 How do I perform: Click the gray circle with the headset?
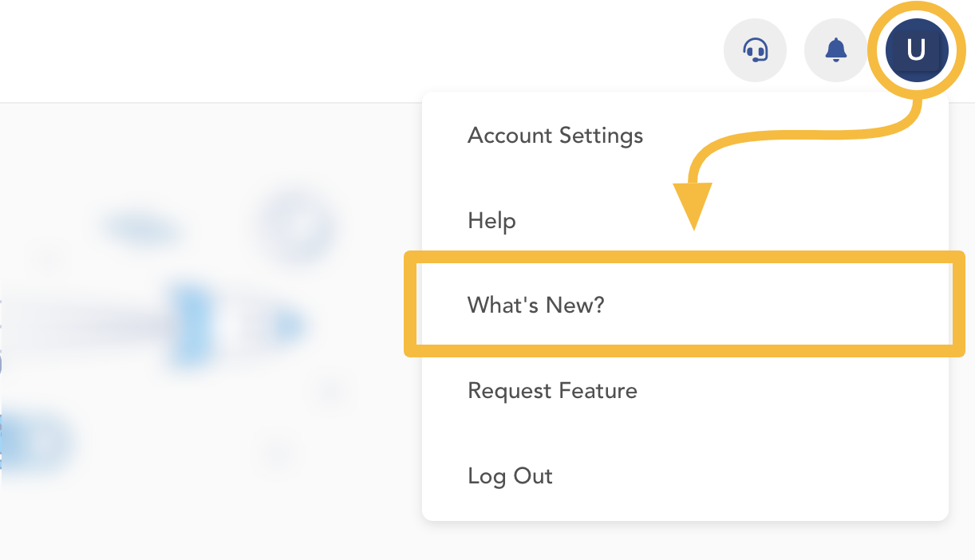point(755,51)
